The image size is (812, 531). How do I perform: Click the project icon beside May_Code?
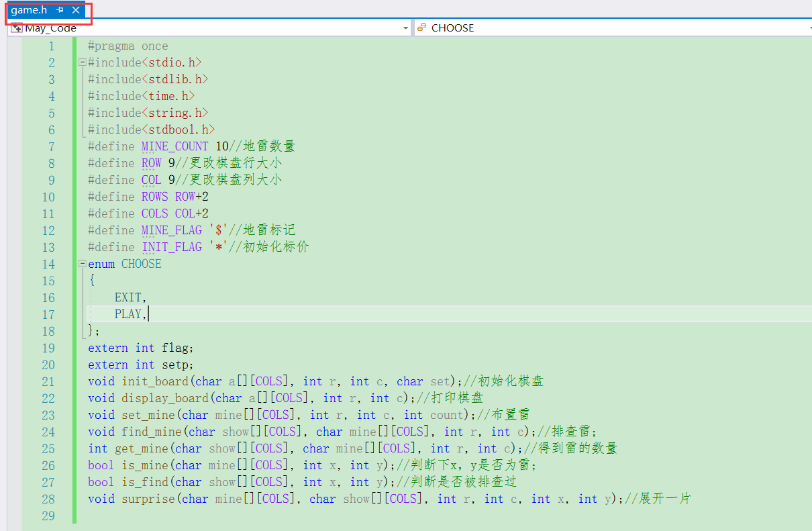coord(17,28)
